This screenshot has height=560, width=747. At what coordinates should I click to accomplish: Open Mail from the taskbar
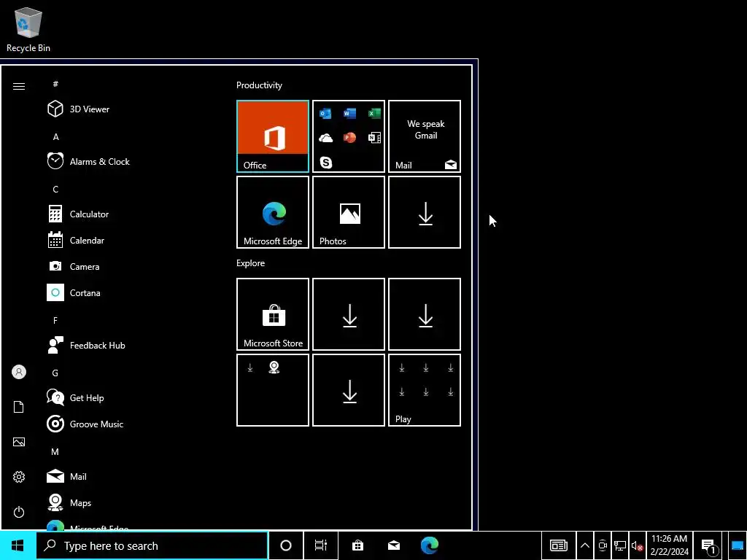[x=394, y=545]
